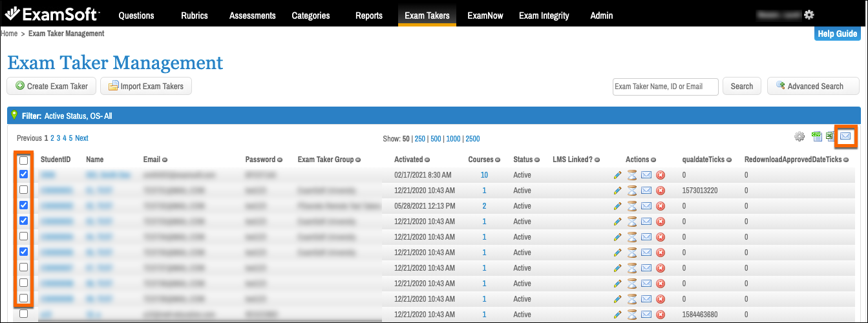868x323 pixels.
Task: Click the email selected exam takers envelope icon
Action: click(845, 136)
